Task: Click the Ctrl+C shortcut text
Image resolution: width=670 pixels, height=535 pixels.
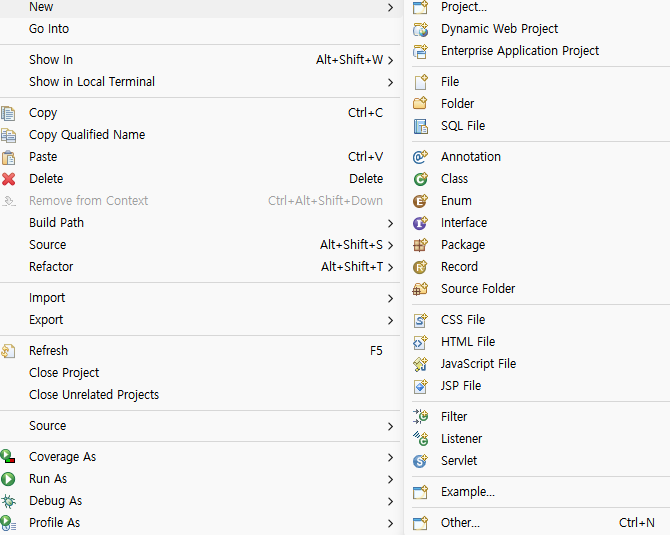Action: click(x=365, y=113)
